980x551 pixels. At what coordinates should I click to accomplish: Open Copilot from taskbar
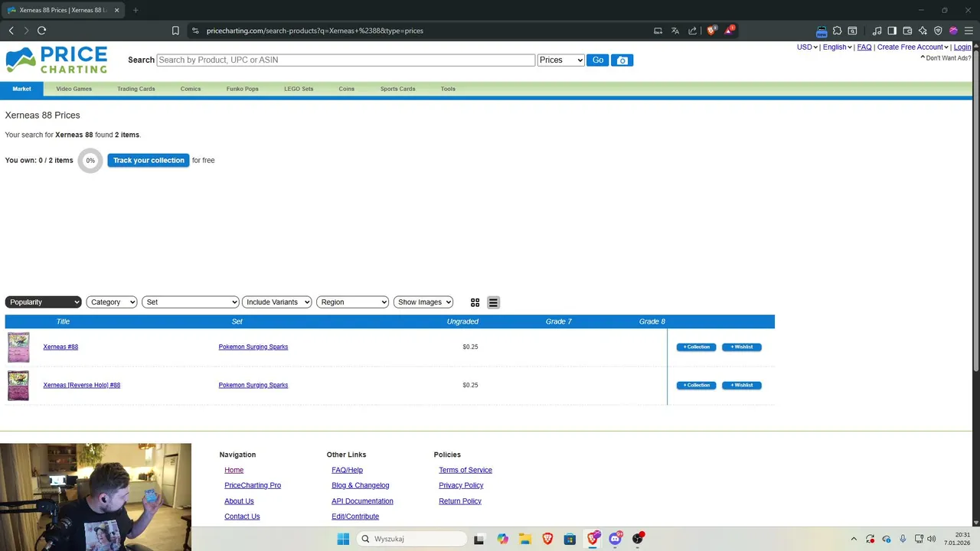pos(502,539)
